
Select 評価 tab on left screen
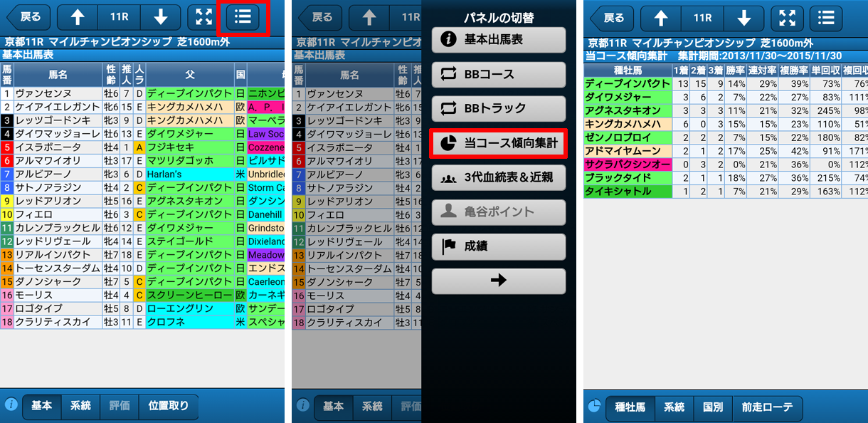point(120,406)
